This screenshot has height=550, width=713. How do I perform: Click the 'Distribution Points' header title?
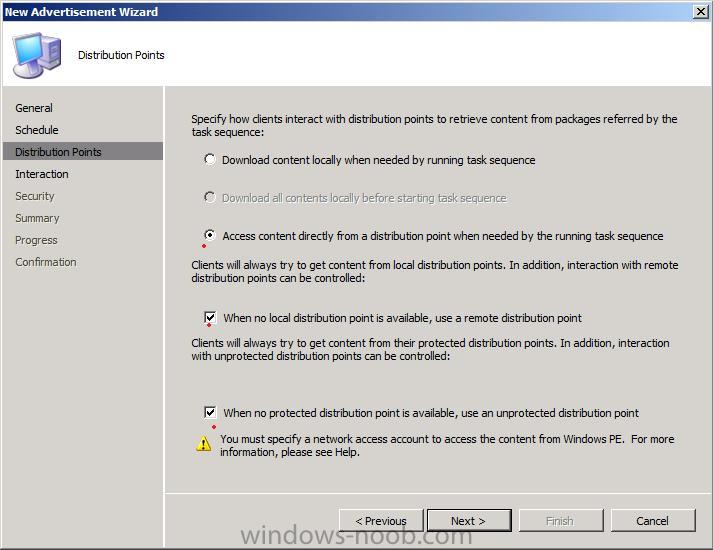(x=121, y=55)
